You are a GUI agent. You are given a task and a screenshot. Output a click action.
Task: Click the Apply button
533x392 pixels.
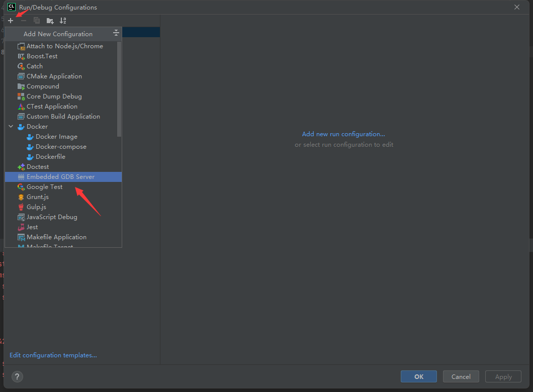click(503, 376)
